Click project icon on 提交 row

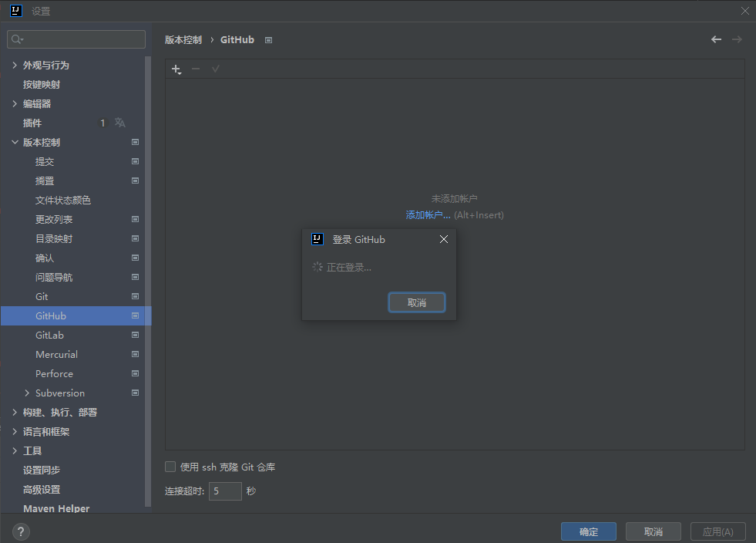[x=136, y=162]
